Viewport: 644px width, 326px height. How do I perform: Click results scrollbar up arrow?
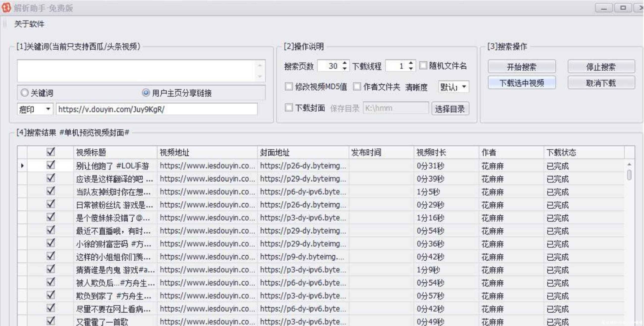[629, 164]
